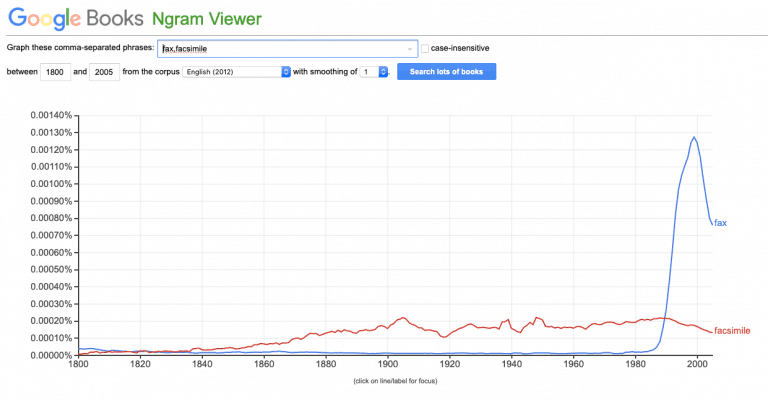Focus the blue fax line label
Viewport: 768px width, 400px height.
click(x=719, y=222)
